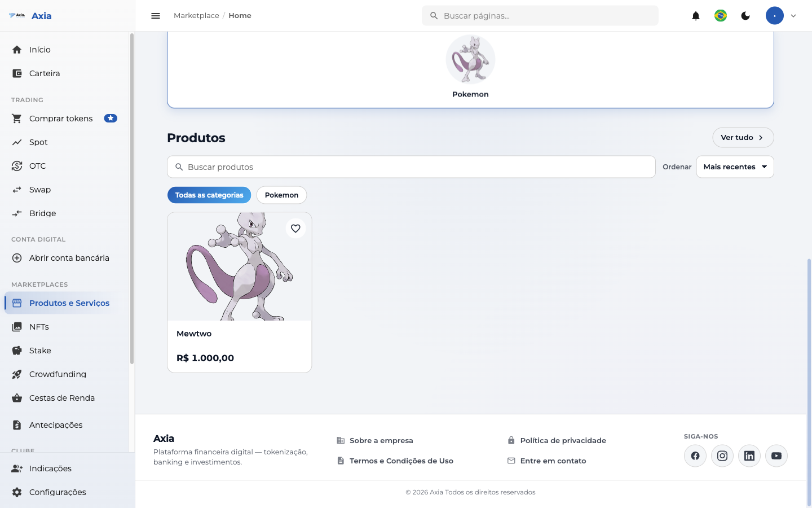Open OTC section
Image resolution: width=812 pixels, height=508 pixels.
[64, 166]
